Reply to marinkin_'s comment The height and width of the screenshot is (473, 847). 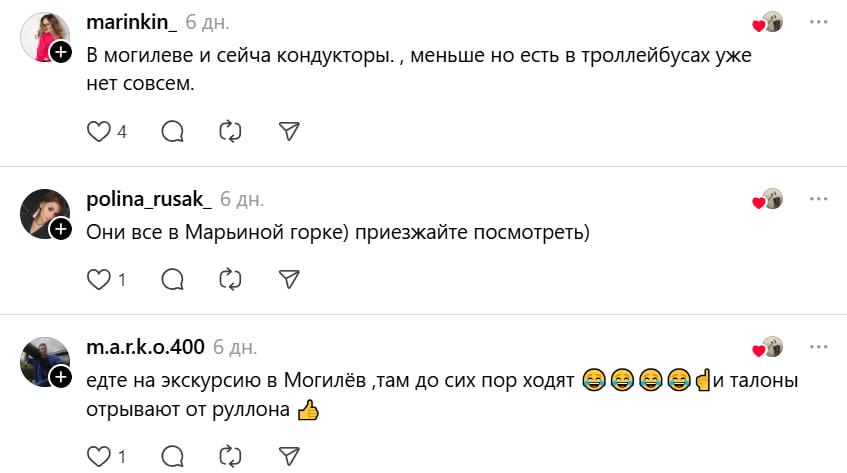[x=172, y=131]
